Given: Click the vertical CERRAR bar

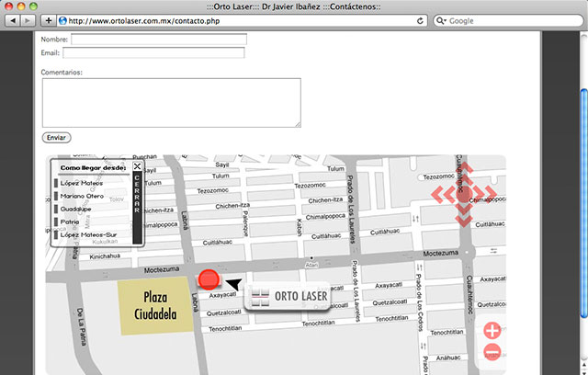Looking at the screenshot, I should coord(137,208).
